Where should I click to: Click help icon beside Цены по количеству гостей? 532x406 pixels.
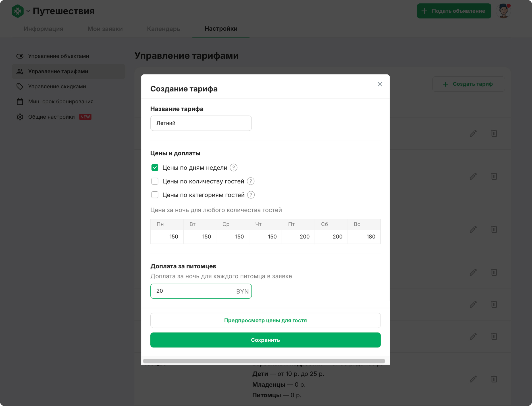(x=251, y=181)
